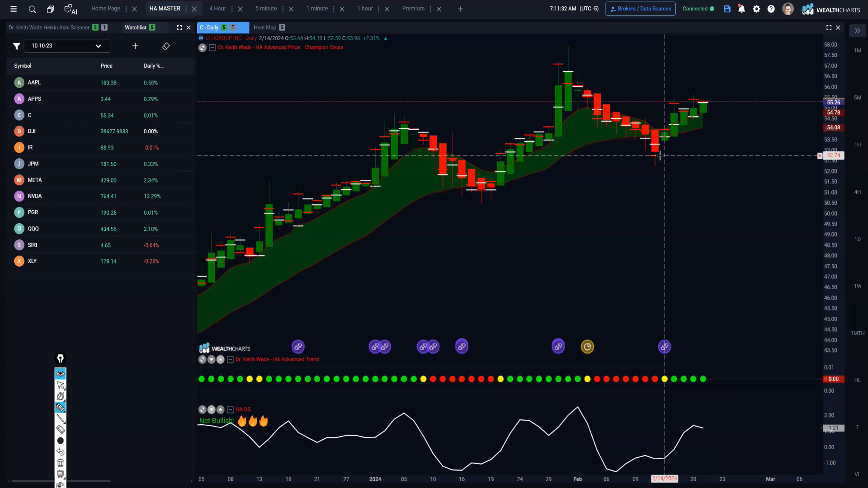Screen dimensions: 868x488
Task: Select the 5M timeframe shortcut
Action: (857, 98)
